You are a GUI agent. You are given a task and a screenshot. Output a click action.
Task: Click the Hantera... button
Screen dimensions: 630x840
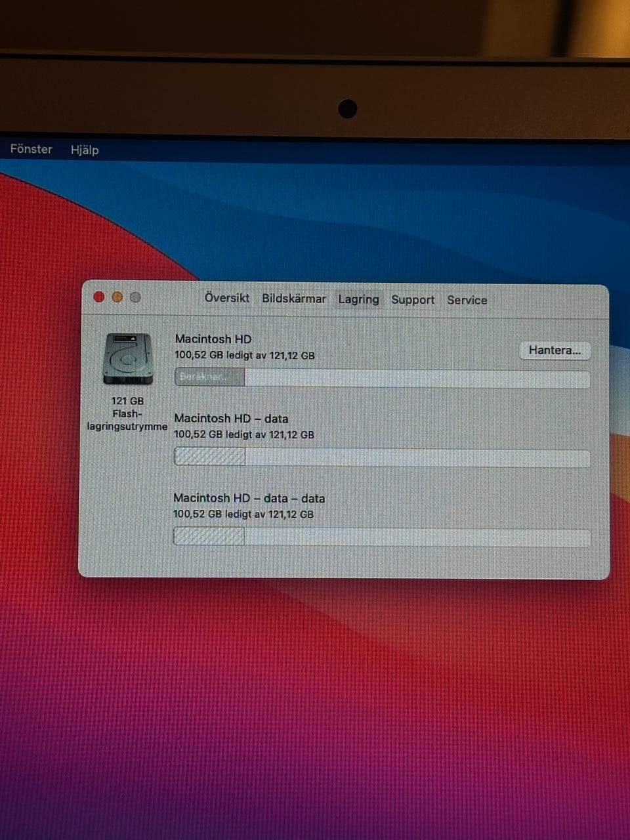(x=555, y=350)
